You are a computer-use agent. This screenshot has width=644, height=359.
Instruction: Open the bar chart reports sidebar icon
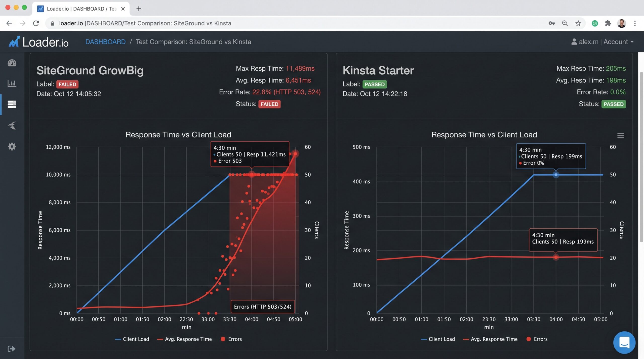(12, 83)
